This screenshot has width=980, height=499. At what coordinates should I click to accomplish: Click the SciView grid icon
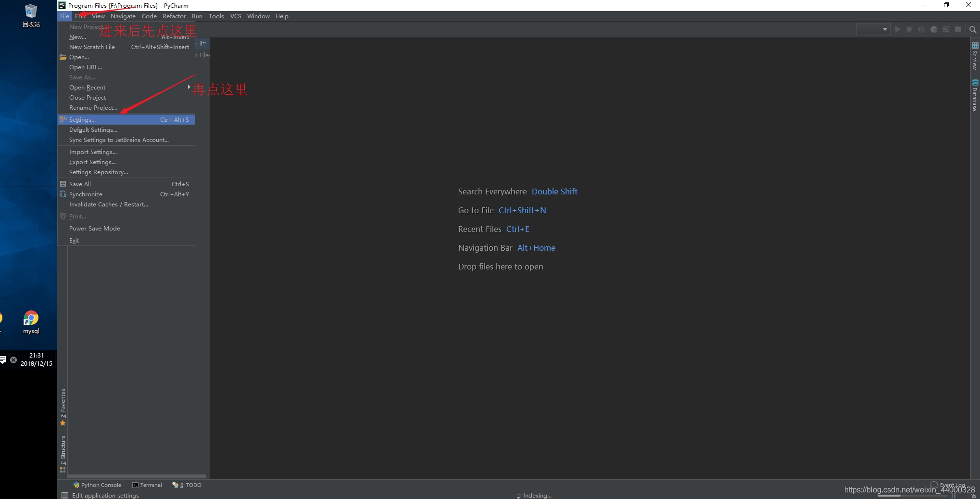pyautogui.click(x=975, y=46)
